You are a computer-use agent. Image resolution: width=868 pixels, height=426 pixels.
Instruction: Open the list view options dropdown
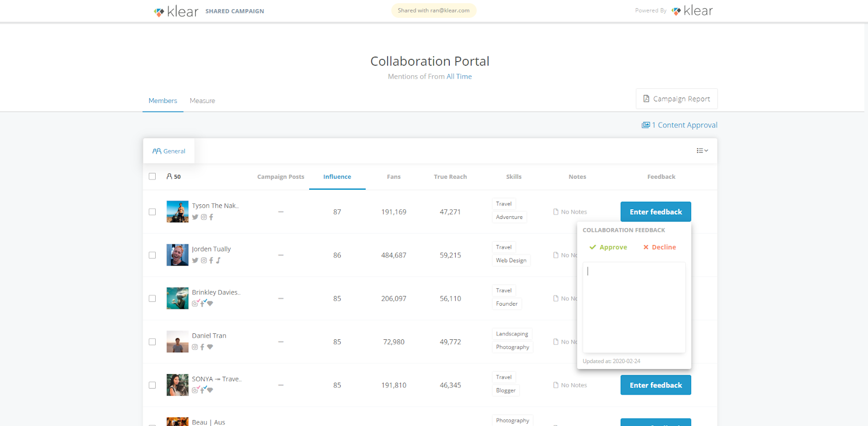703,151
